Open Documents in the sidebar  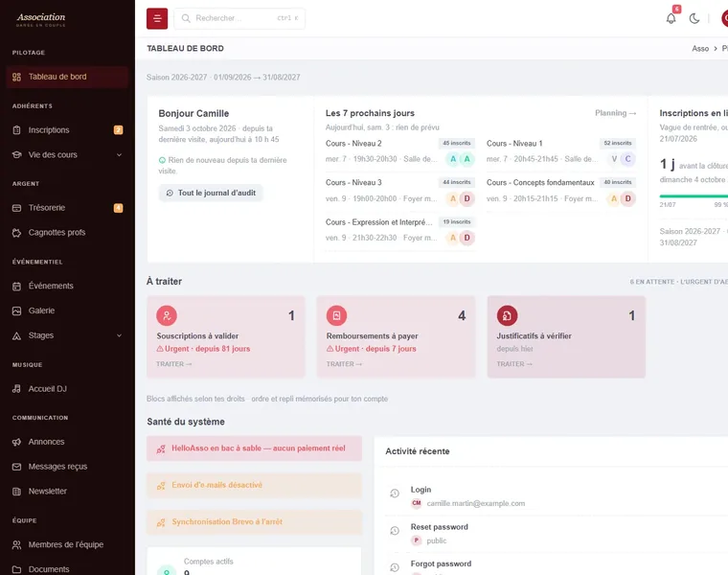67,569
